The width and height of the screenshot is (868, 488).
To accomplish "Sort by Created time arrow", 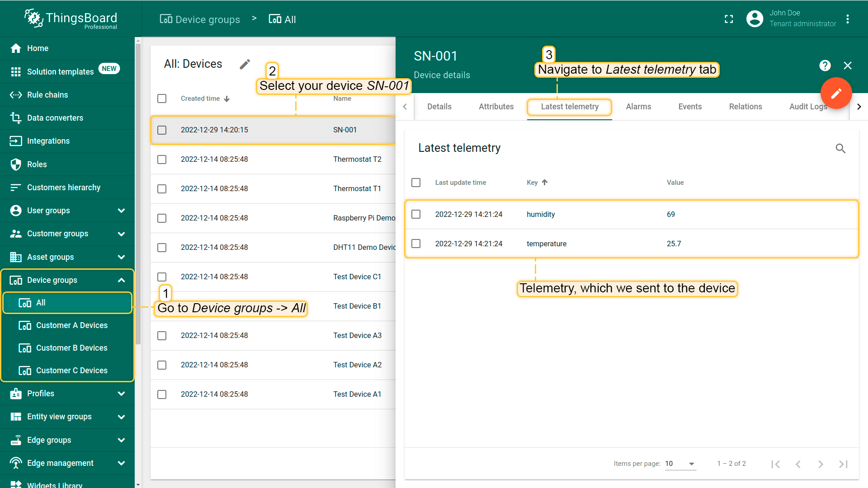I will (227, 99).
